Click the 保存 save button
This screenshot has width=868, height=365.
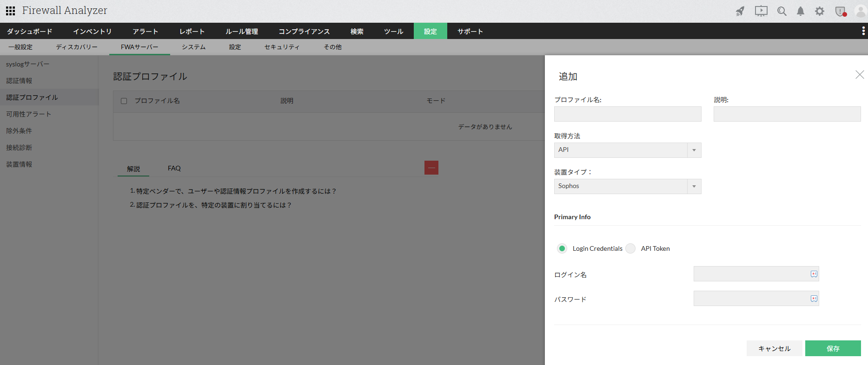[833, 348]
